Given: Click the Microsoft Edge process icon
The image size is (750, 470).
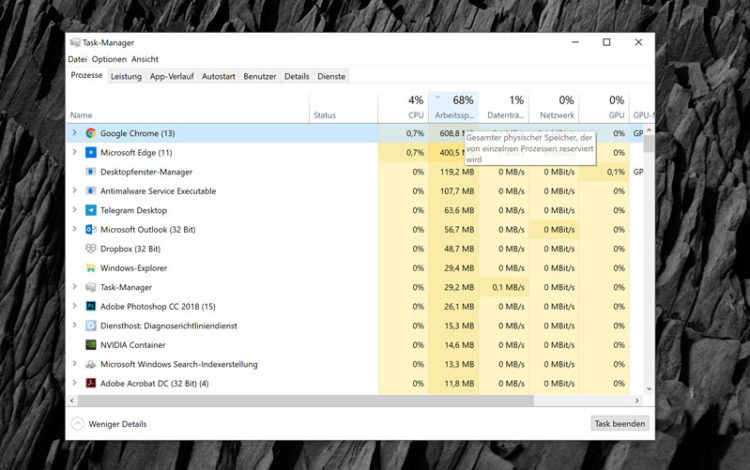Looking at the screenshot, I should (90, 153).
